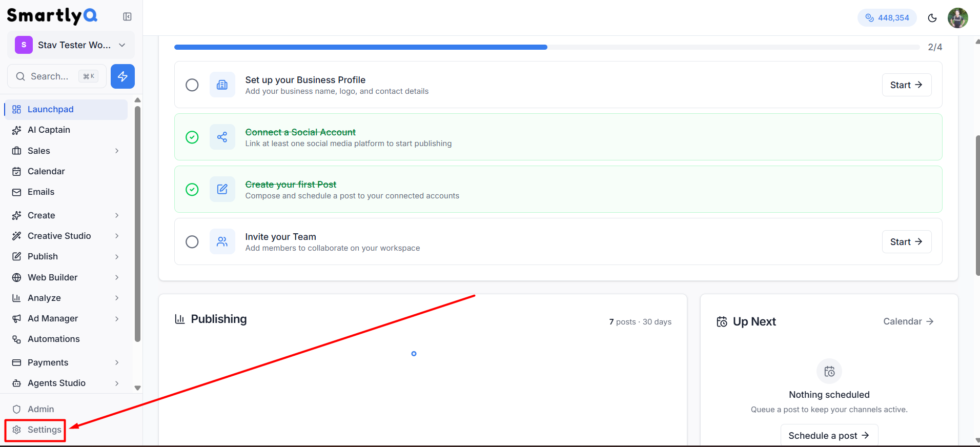Viewport: 980px width, 447px height.
Task: Click the Publish edit icon
Action: click(17, 256)
